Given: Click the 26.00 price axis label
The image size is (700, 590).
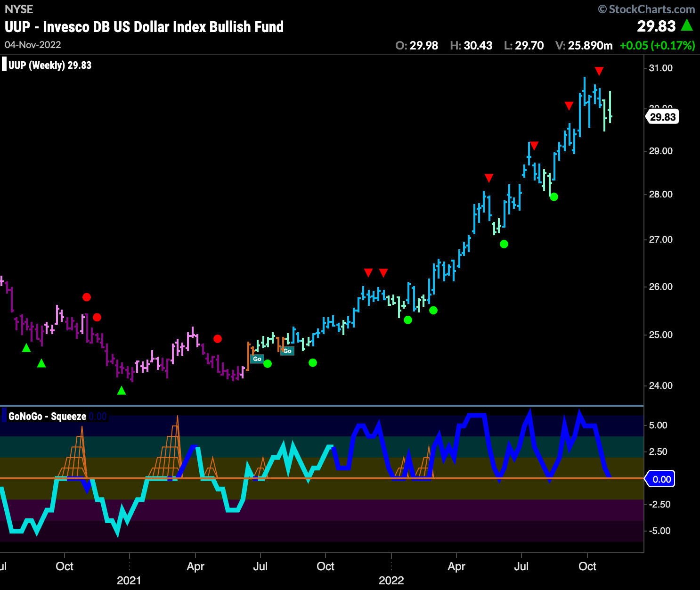Looking at the screenshot, I should 661,287.
